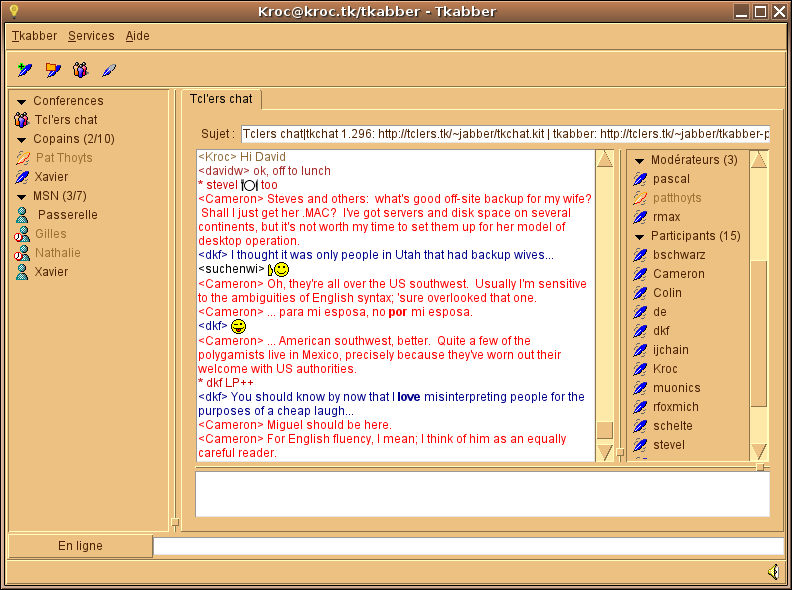Collapse the Conferences group in roster
This screenshot has height=590, width=792.
pyautogui.click(x=21, y=101)
